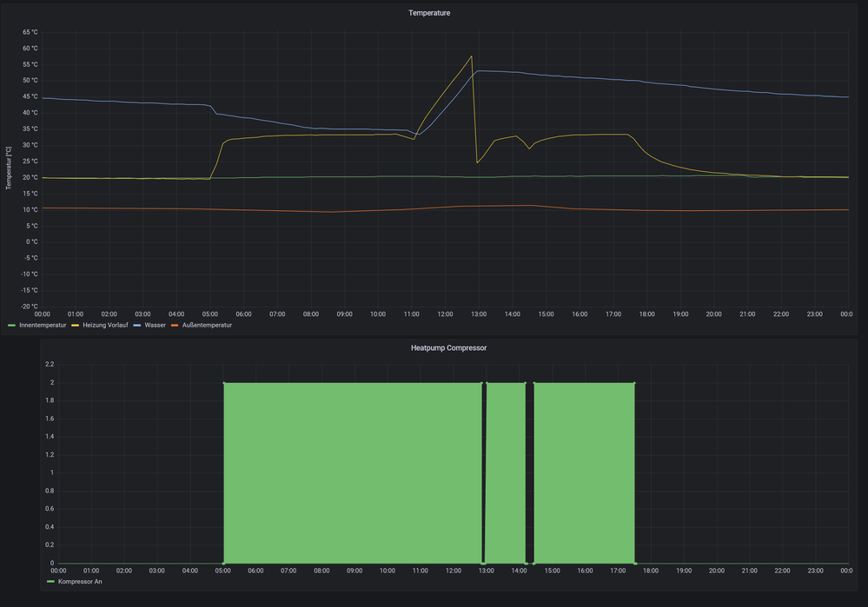Click 18:00 on the Temperature panel time axis

[x=647, y=314]
